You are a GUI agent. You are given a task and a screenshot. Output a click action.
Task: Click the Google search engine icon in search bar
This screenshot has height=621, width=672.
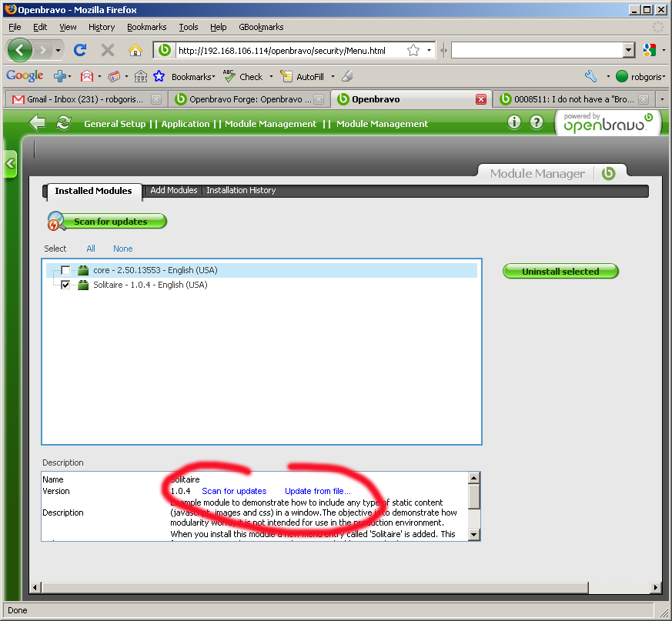coord(650,51)
